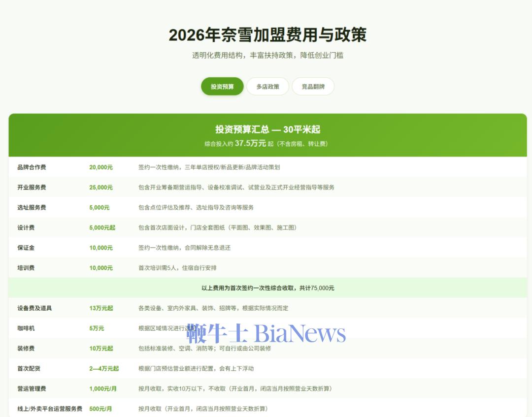Click the 投资预算汇总 — 30平米起 header
Viewport: 532px width, 417px height.
[x=267, y=129]
